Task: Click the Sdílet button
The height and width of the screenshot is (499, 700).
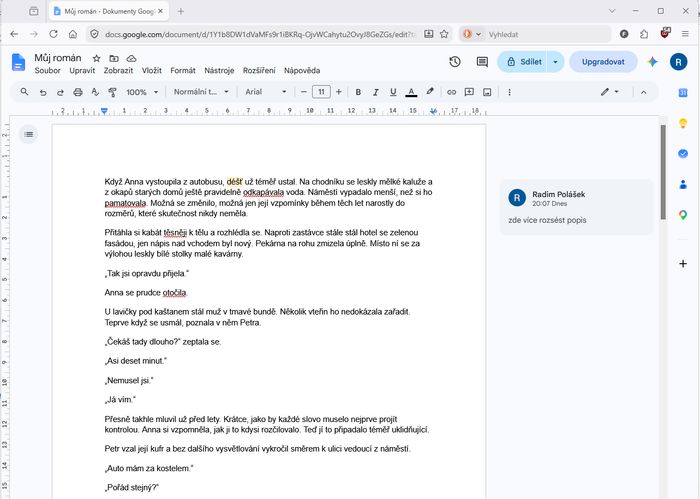Action: click(x=523, y=62)
